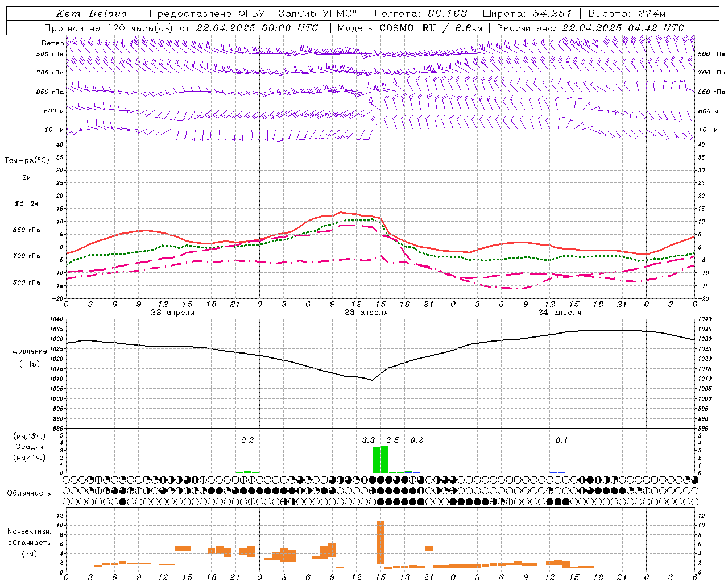Click the '2м' temperature legend entry
The image size is (728, 582).
(x=27, y=177)
